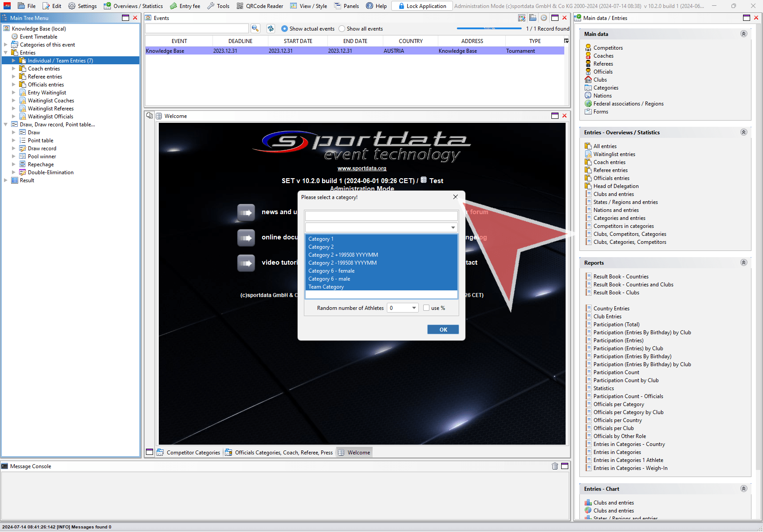763x532 pixels.
Task: Expand the Result tree node
Action: point(6,180)
